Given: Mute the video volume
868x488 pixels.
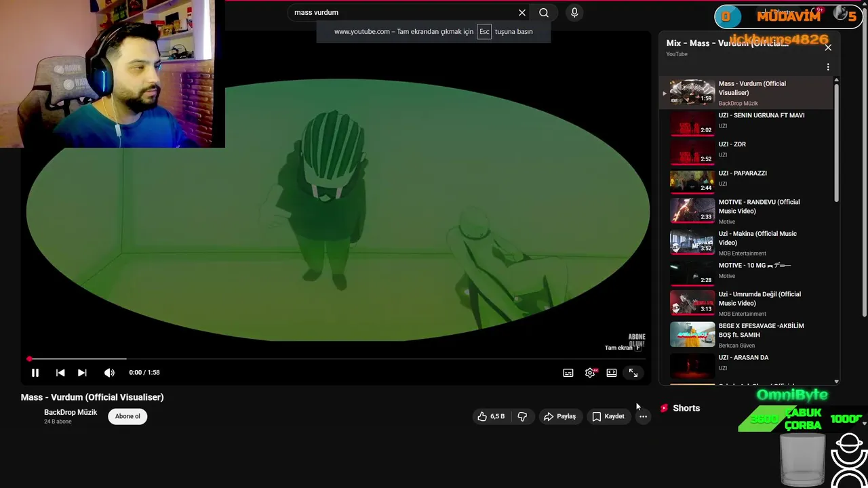Looking at the screenshot, I should [109, 372].
